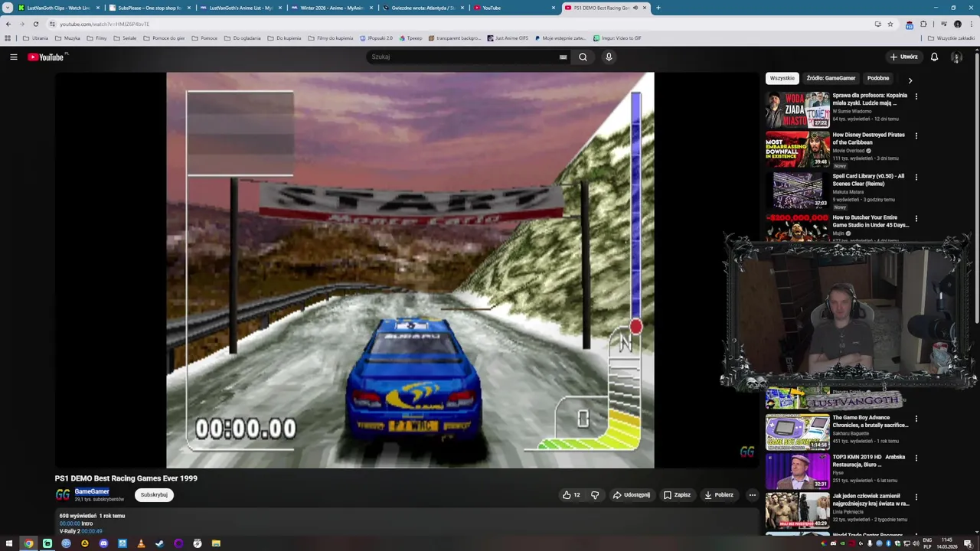Switch to SubsPlease browser tab
The image size is (980, 551).
(149, 8)
